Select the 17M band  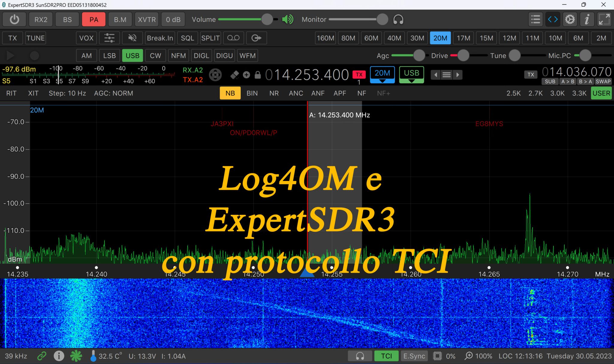point(463,38)
